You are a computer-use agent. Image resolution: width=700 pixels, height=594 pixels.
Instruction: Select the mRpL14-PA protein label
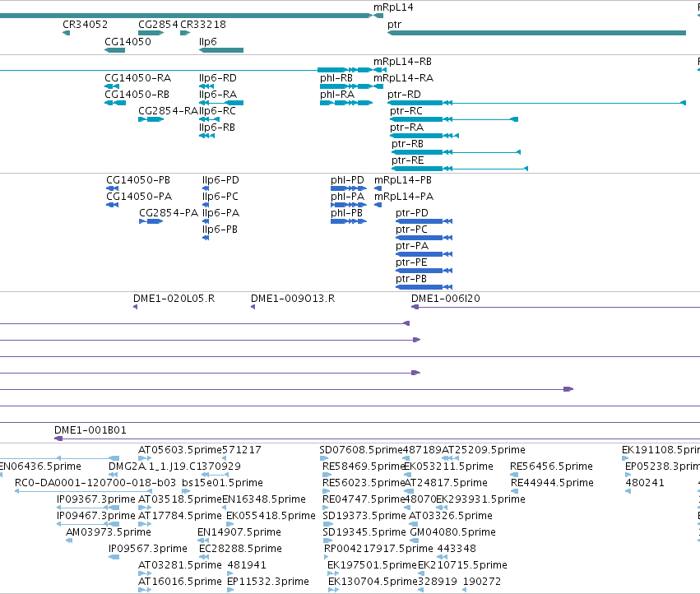404,197
